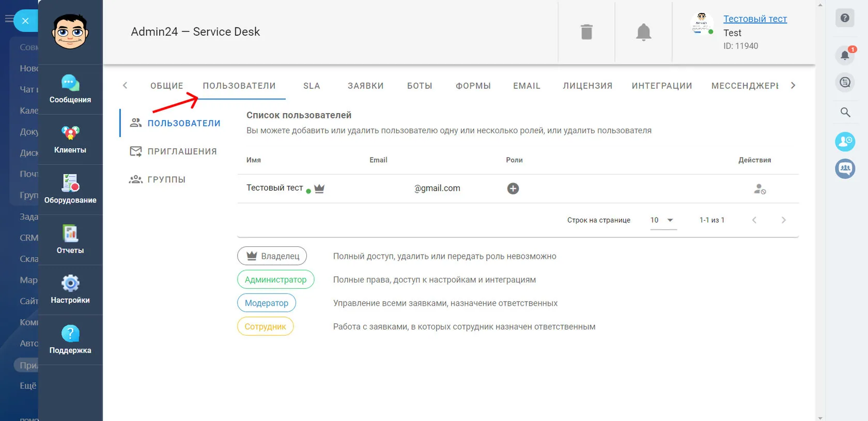Open the chat bubble icon in right panel
This screenshot has width=868, height=421.
pos(845,82)
